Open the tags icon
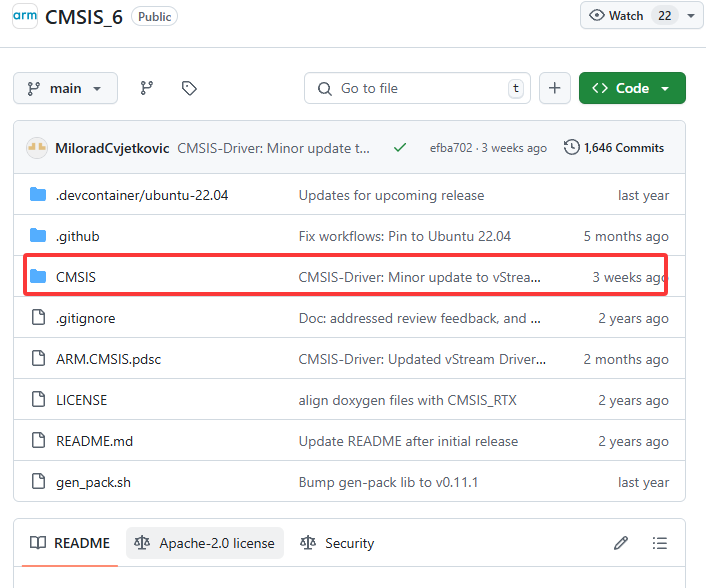The width and height of the screenshot is (706, 588). coord(189,88)
